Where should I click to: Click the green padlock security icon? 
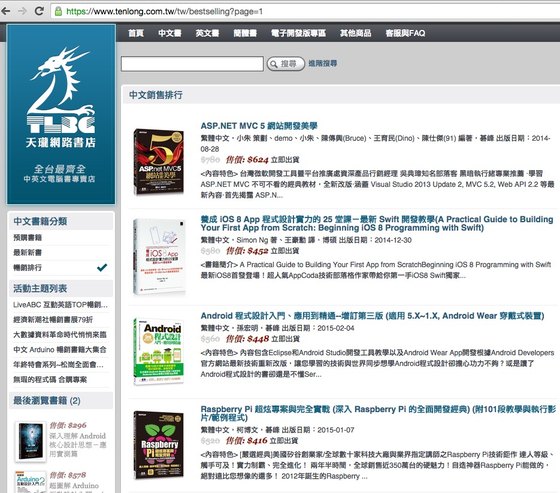pyautogui.click(x=58, y=11)
